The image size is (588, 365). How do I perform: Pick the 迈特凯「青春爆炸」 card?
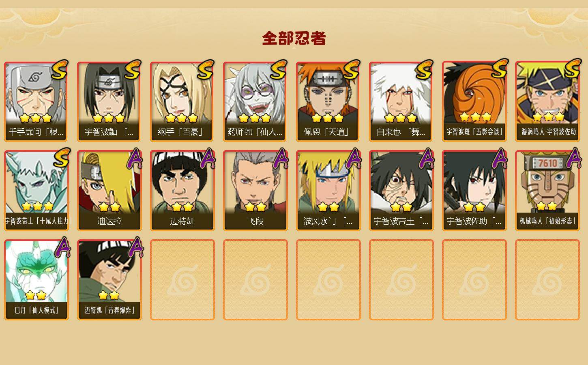(109, 280)
